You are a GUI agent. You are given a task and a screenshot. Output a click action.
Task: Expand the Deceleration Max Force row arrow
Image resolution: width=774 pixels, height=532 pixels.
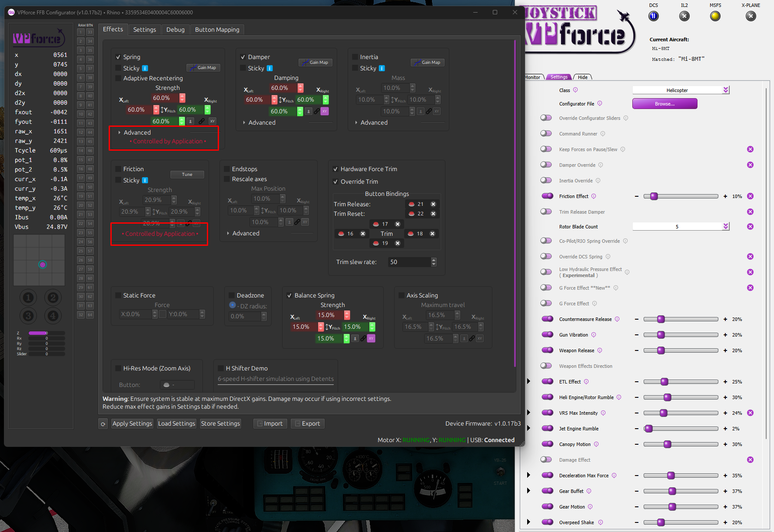[x=528, y=475]
